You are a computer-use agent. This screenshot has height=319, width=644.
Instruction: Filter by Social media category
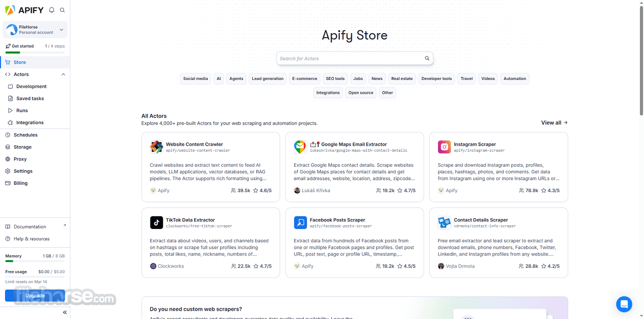195,79
